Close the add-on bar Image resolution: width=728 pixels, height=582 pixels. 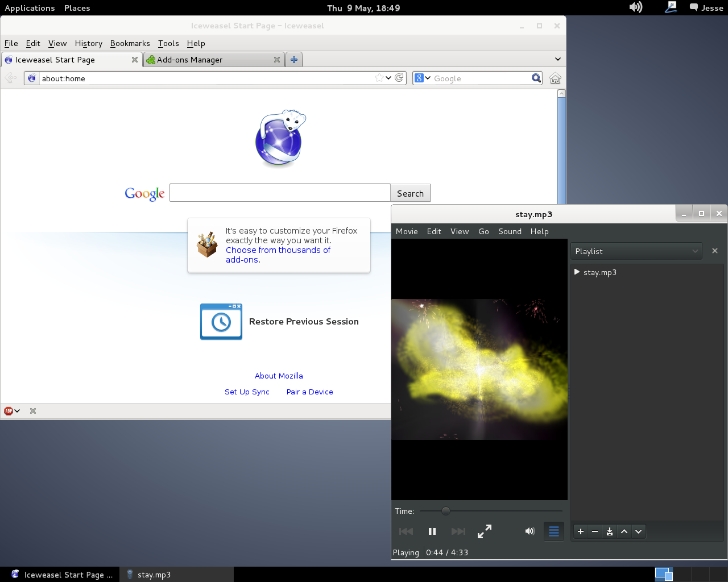(x=33, y=411)
